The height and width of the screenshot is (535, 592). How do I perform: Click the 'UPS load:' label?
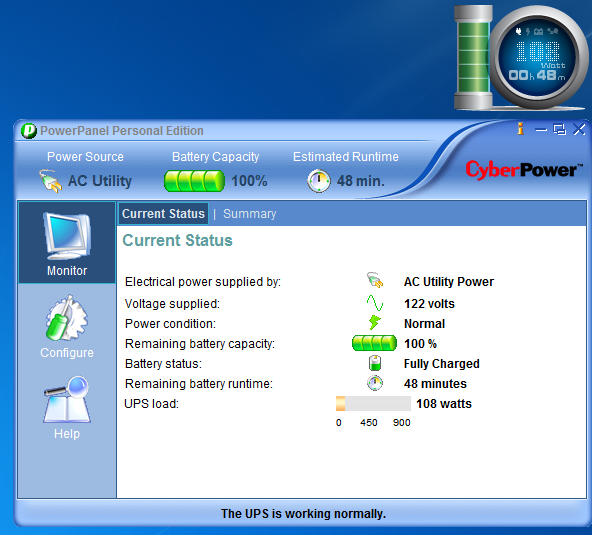pos(151,404)
